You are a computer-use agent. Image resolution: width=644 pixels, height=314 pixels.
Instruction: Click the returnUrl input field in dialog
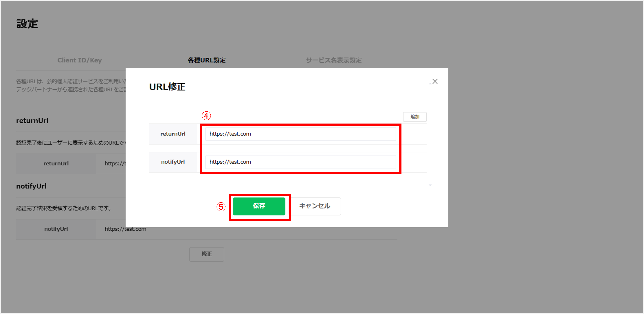(x=301, y=134)
